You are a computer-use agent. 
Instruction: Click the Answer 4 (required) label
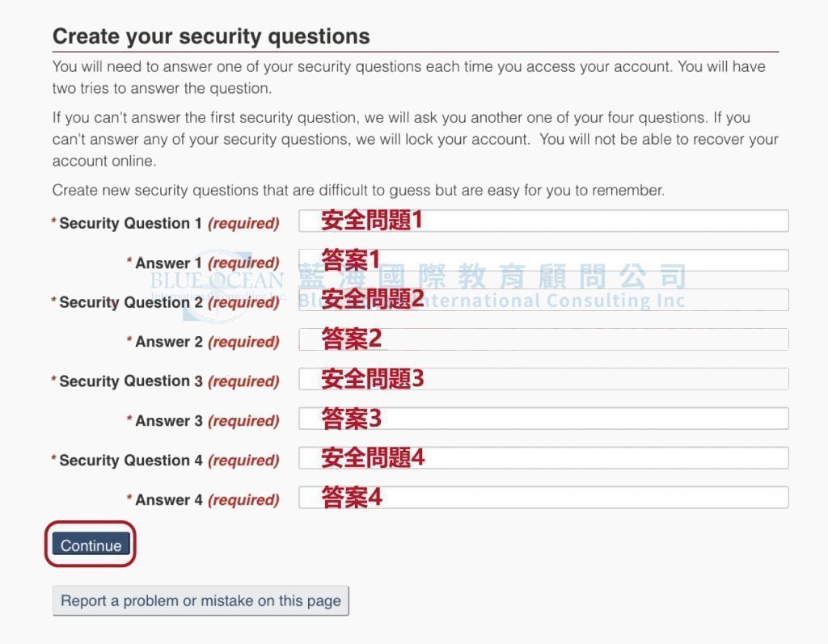coord(203,500)
